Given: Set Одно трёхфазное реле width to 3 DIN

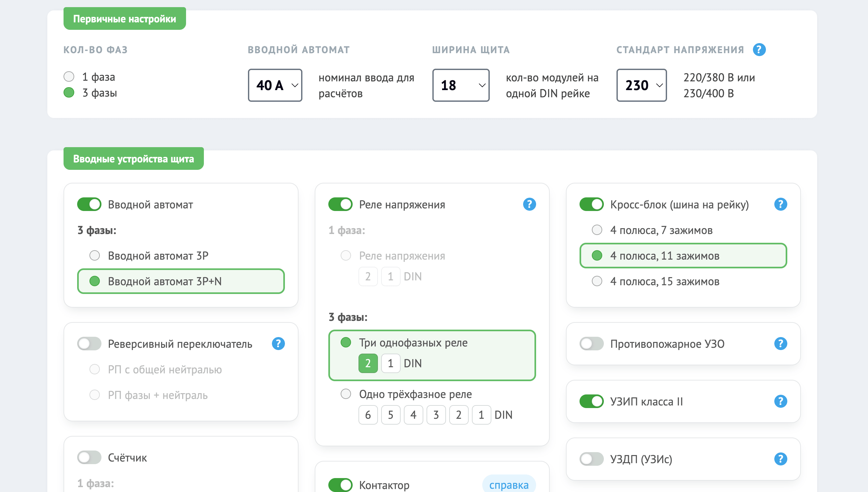Looking at the screenshot, I should point(436,415).
